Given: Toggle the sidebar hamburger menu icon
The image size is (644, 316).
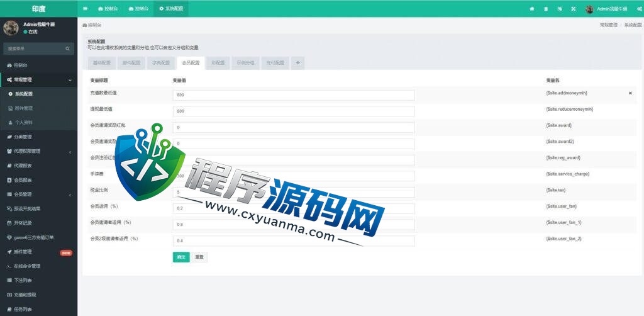Looking at the screenshot, I should pyautogui.click(x=85, y=9).
